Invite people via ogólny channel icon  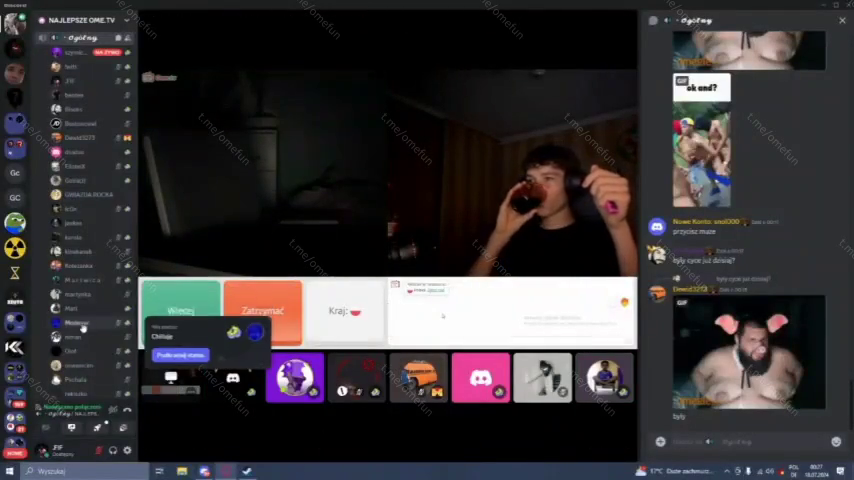click(x=128, y=38)
